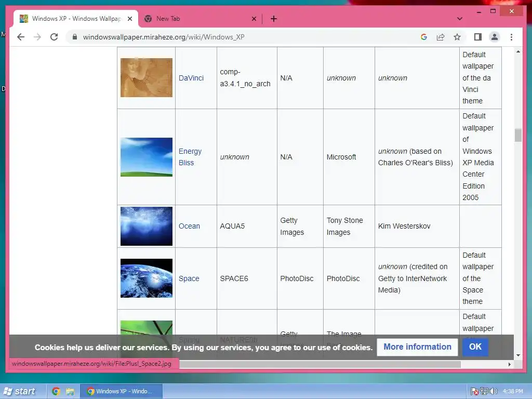Click the SPACE6 cell text
532x399 pixels.
[234, 278]
